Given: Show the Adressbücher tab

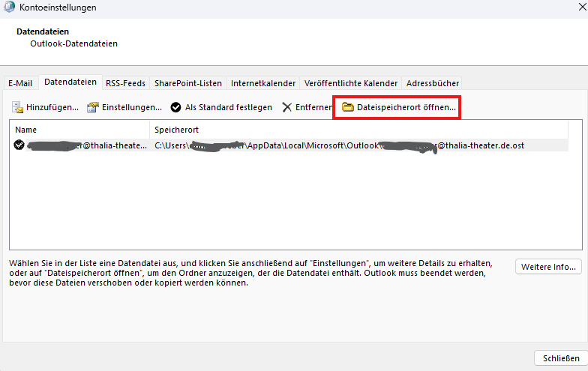Looking at the screenshot, I should pyautogui.click(x=432, y=83).
